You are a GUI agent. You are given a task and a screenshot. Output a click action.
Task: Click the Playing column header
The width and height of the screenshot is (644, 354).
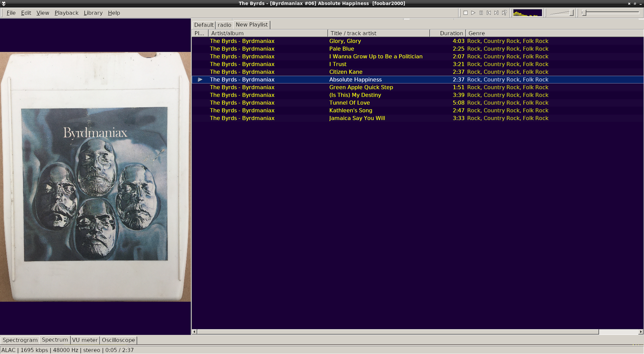pos(200,33)
